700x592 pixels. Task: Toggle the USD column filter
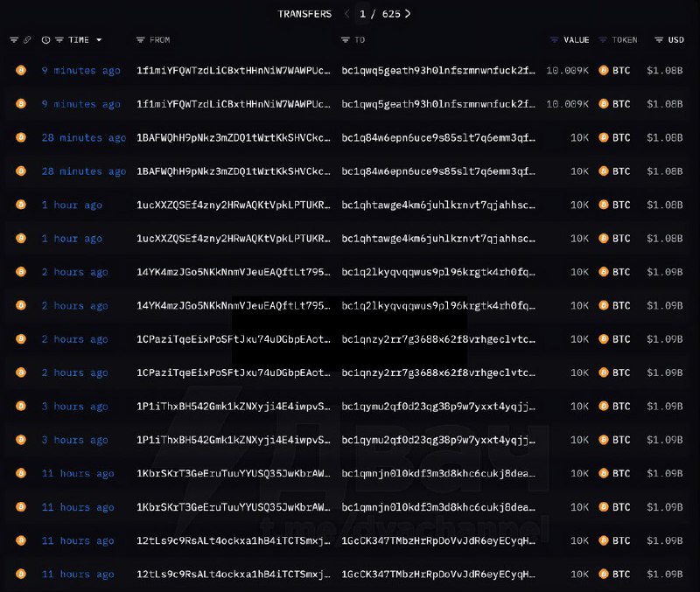click(658, 40)
